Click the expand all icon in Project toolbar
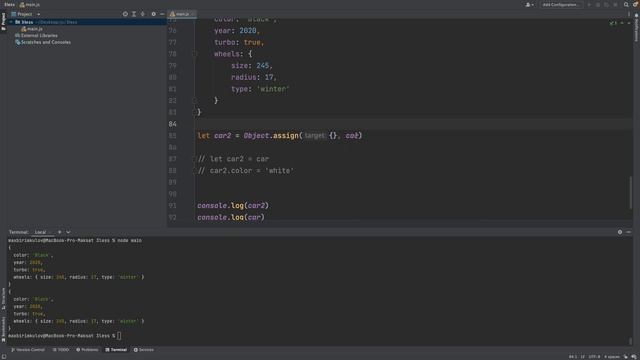Viewport: 640px width, 360px height. (134, 14)
